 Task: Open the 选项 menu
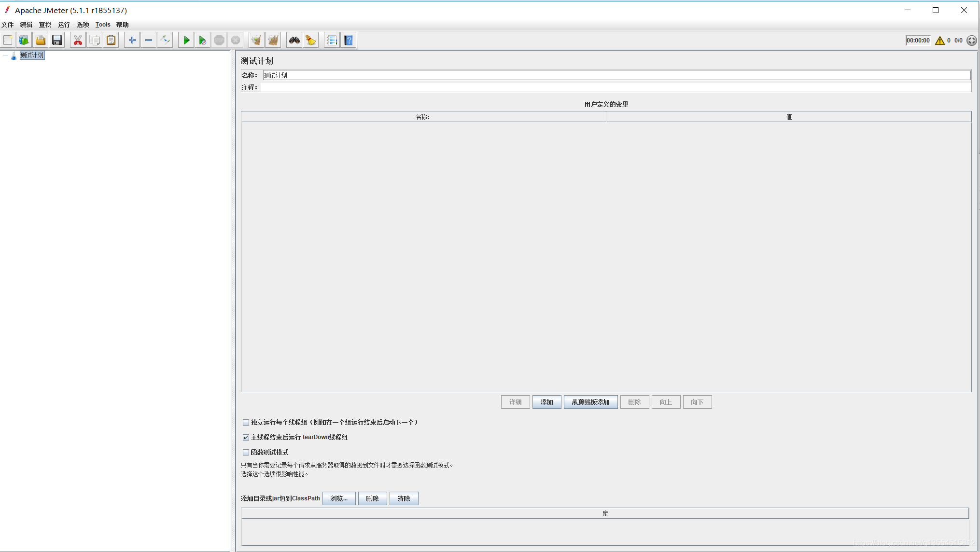83,25
